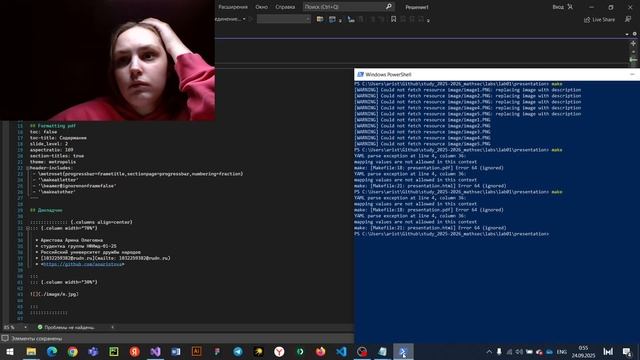Click the last PowerShell prompt line
Viewport: 640px width, 360px height.
click(452, 234)
